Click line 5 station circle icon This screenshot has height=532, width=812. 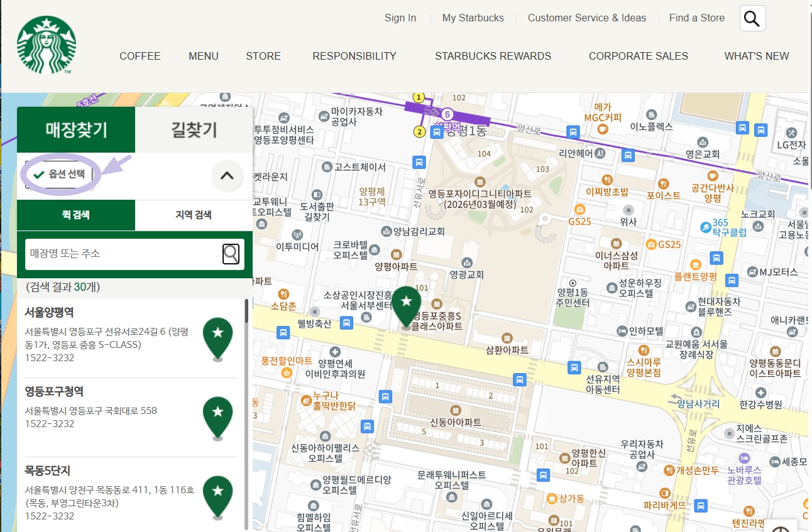[447, 114]
